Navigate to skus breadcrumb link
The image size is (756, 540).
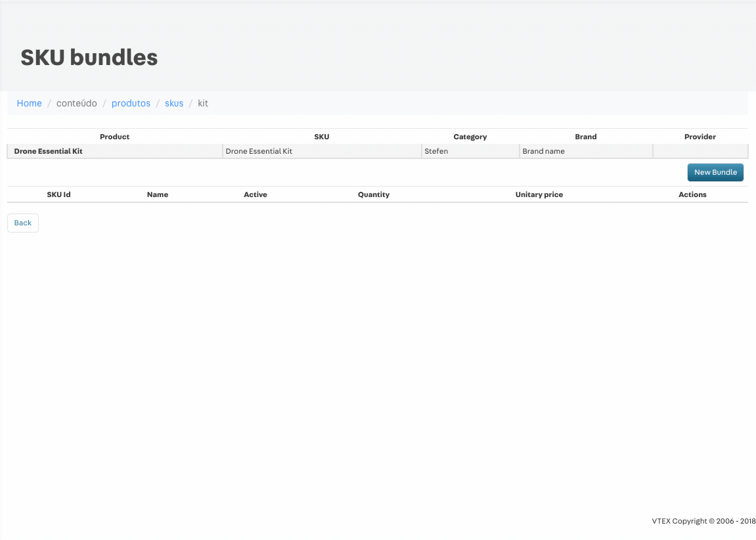tap(174, 103)
